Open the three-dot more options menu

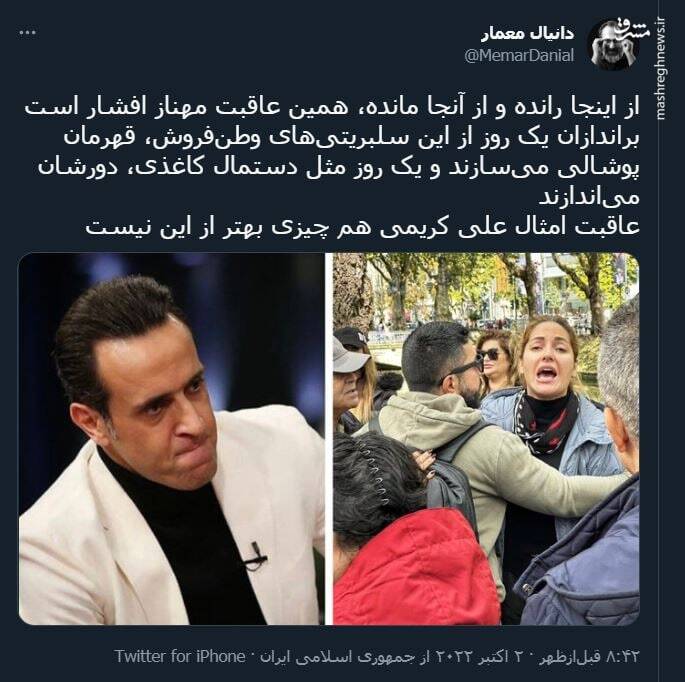pyautogui.click(x=27, y=33)
